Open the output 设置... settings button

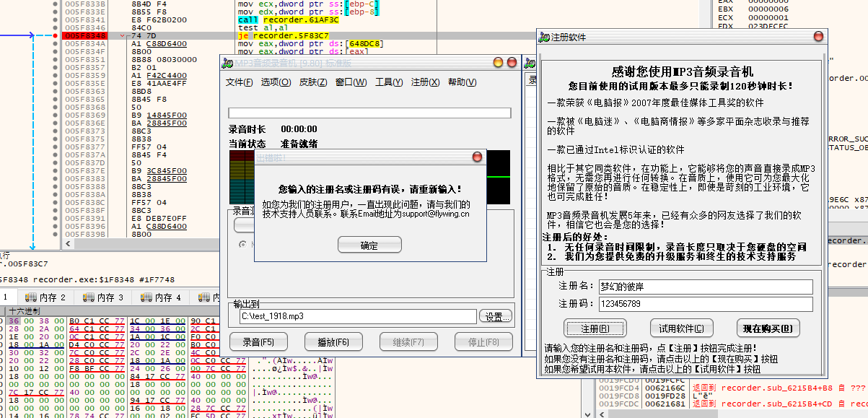pyautogui.click(x=496, y=316)
